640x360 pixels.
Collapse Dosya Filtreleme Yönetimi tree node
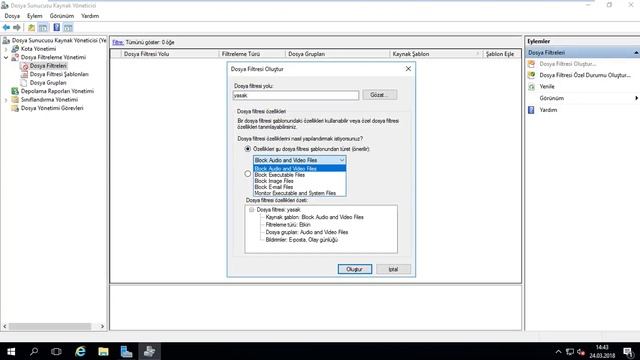point(6,58)
